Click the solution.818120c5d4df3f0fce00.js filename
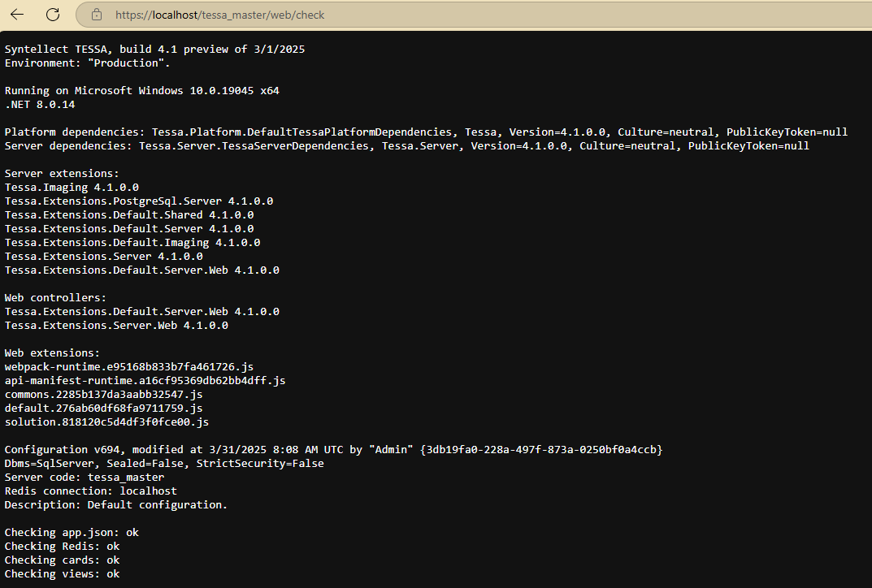This screenshot has width=872, height=588. (x=106, y=422)
